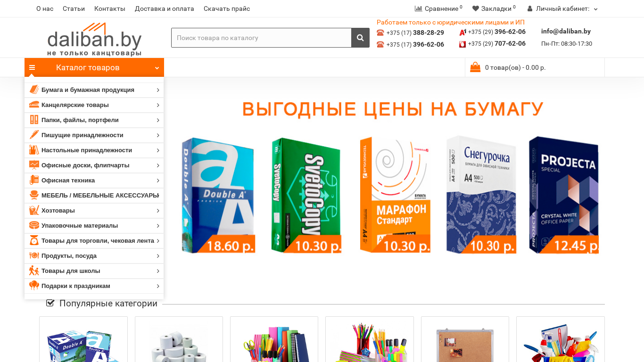
Task: Open the comparison chart icon
Action: tap(418, 8)
